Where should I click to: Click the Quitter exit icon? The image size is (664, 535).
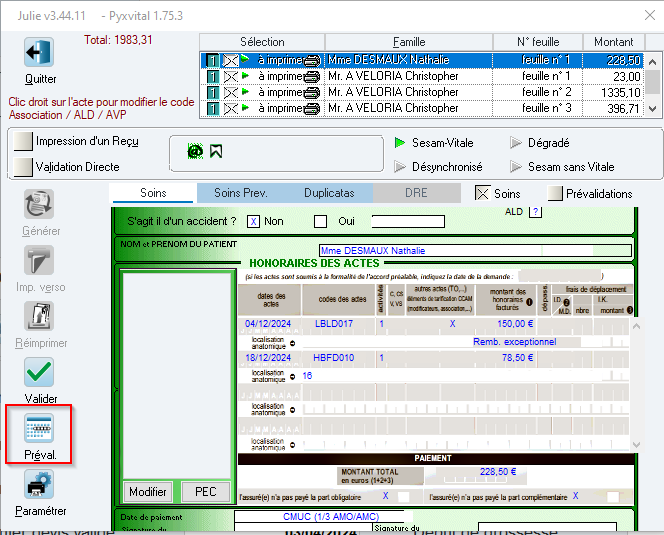[x=39, y=52]
